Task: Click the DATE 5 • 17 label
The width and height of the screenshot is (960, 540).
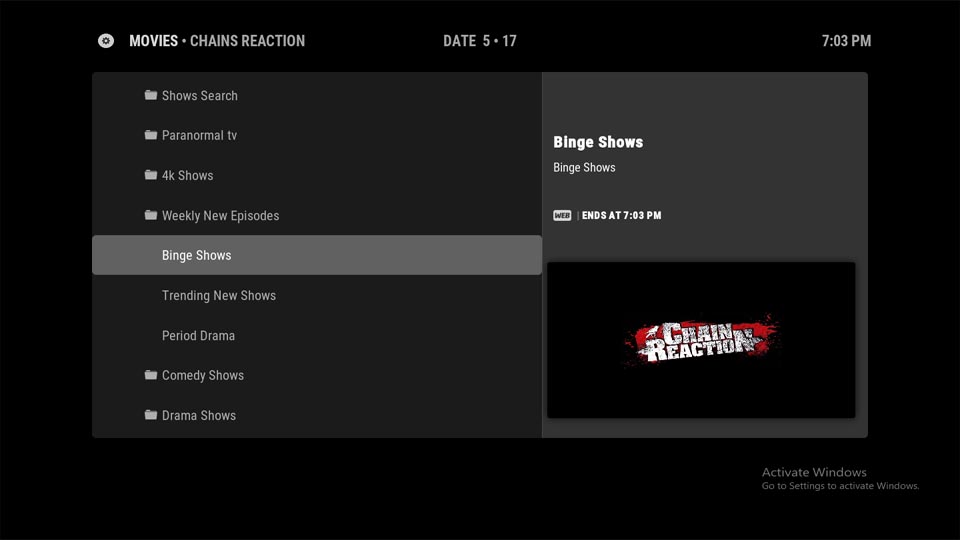Action: tap(480, 41)
